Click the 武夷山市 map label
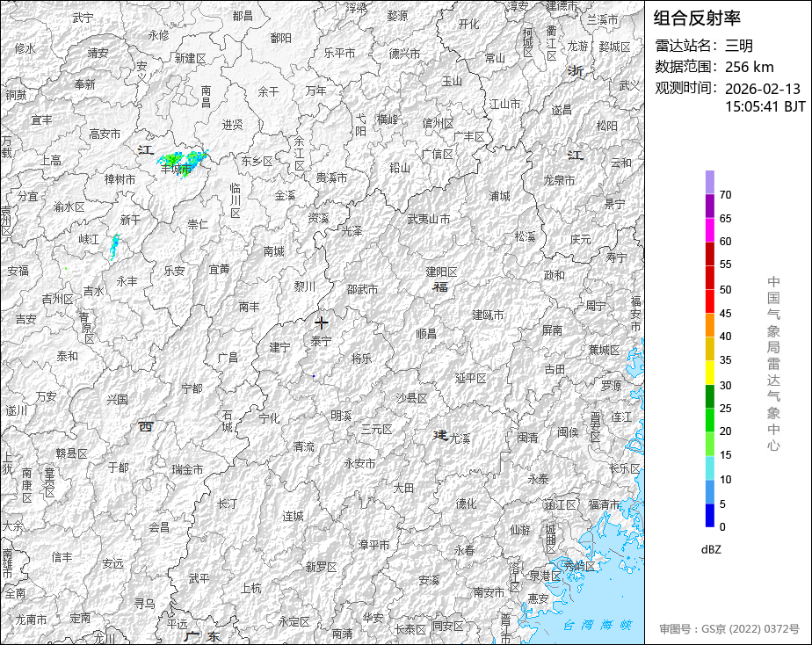This screenshot has width=812, height=645. (x=428, y=219)
